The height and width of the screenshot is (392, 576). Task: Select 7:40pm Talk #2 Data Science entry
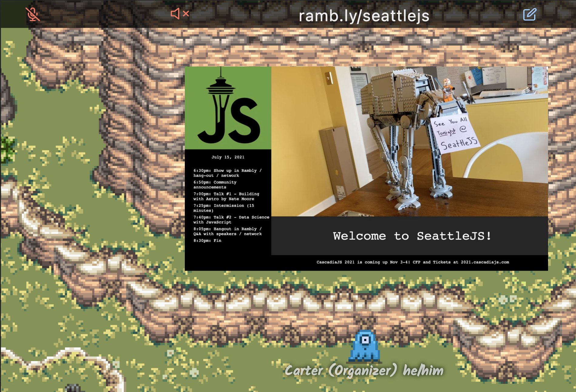pos(231,220)
